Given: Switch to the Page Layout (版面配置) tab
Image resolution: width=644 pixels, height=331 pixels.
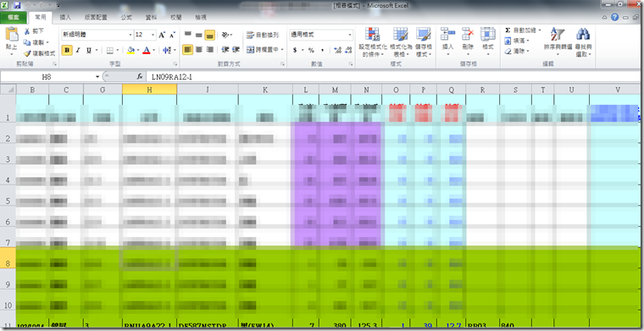Looking at the screenshot, I should 96,18.
